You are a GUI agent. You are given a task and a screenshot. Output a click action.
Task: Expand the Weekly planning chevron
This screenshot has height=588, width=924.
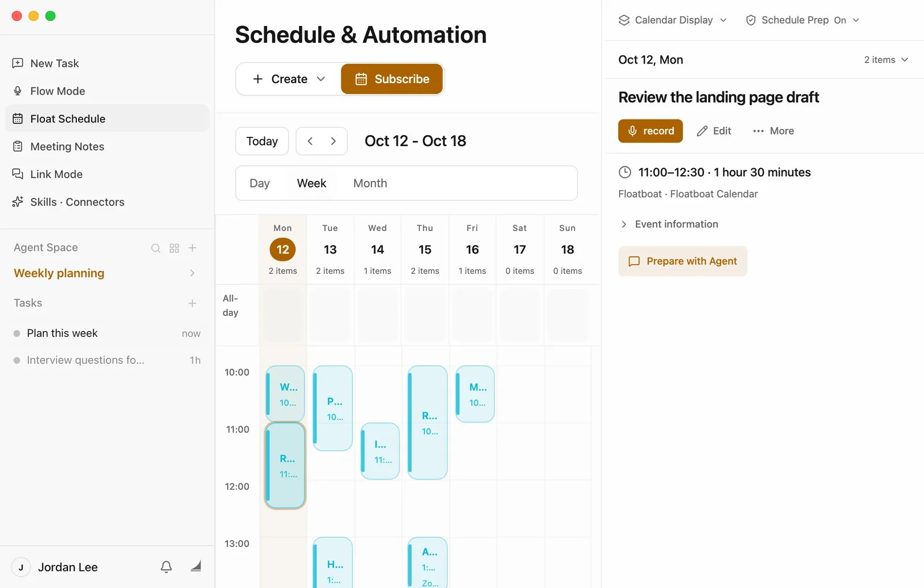[x=192, y=273]
